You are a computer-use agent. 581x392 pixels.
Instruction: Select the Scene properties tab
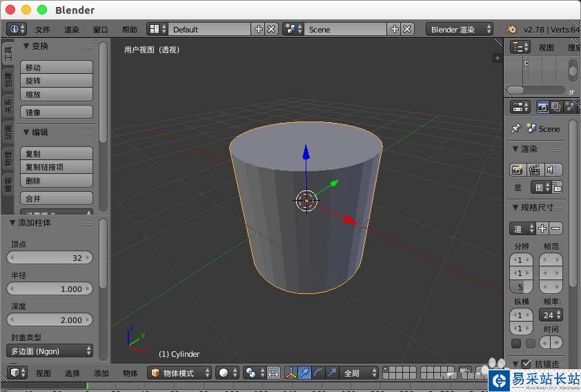coord(570,107)
